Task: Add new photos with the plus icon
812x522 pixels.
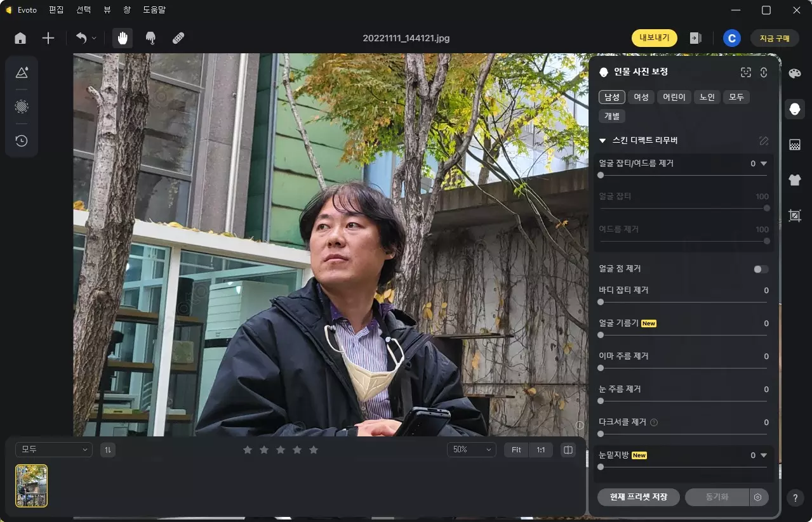Action: tap(48, 38)
